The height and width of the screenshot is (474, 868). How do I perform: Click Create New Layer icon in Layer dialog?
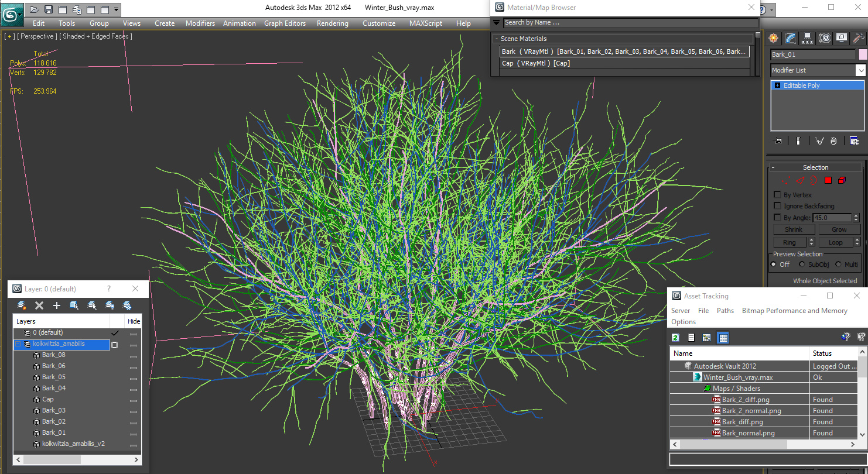22,305
